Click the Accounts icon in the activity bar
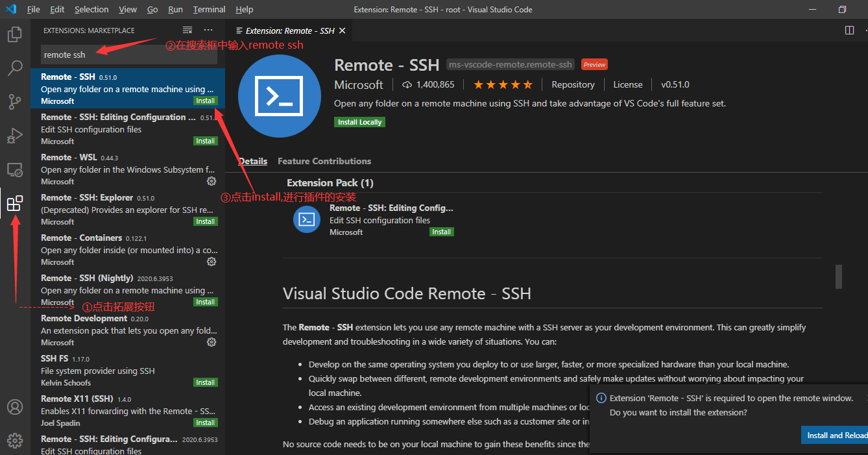Viewport: 868px width, 455px height. click(x=14, y=406)
